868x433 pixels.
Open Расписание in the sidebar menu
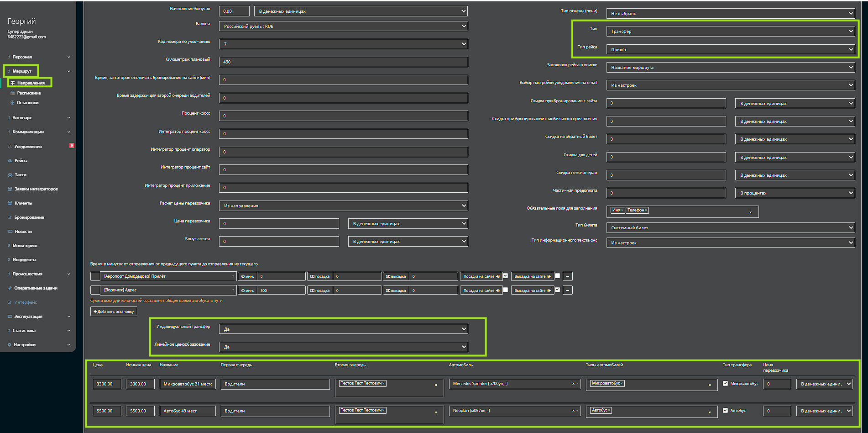tap(29, 93)
